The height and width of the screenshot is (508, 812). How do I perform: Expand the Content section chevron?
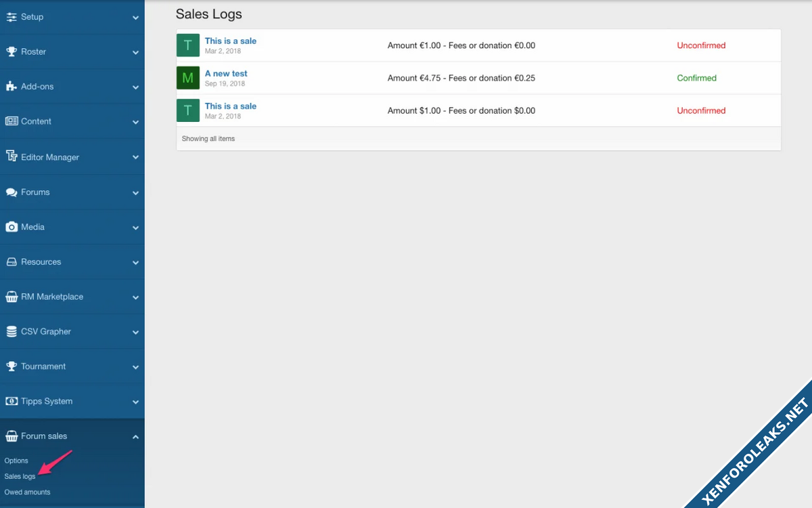(x=135, y=123)
